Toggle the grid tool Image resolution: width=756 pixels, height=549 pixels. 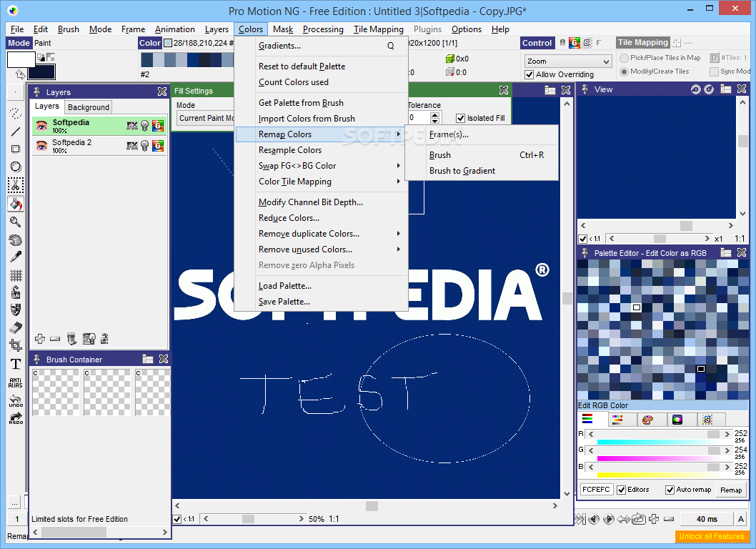[16, 275]
